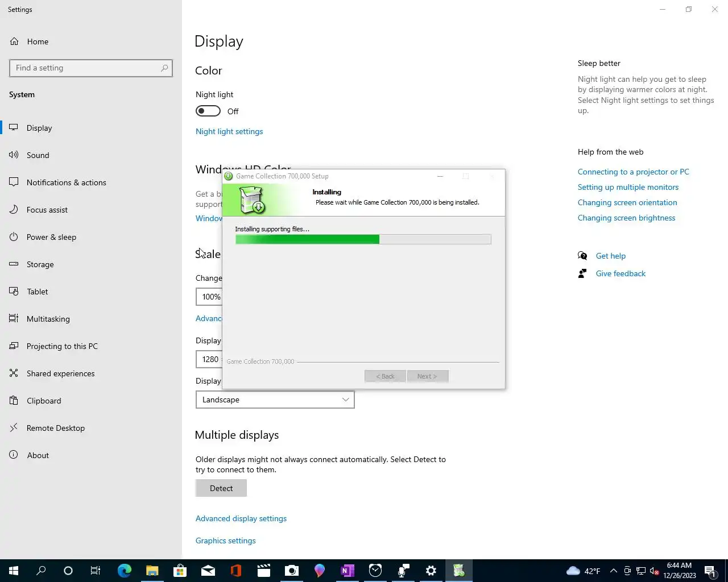This screenshot has height=582, width=728.
Task: Open weather widget showing 42°F
Action: pos(584,571)
